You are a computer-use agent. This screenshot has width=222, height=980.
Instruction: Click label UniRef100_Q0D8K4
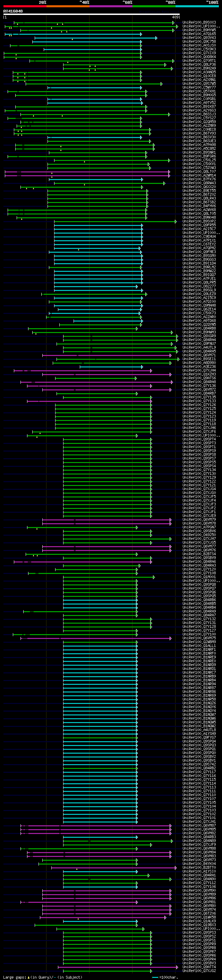(199, 57)
